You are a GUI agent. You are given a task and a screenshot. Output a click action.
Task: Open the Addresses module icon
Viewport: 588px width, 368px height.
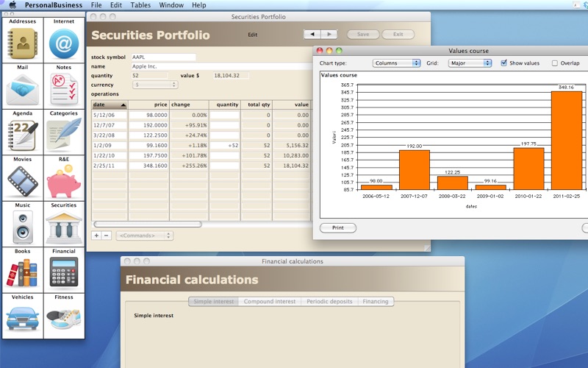(23, 44)
